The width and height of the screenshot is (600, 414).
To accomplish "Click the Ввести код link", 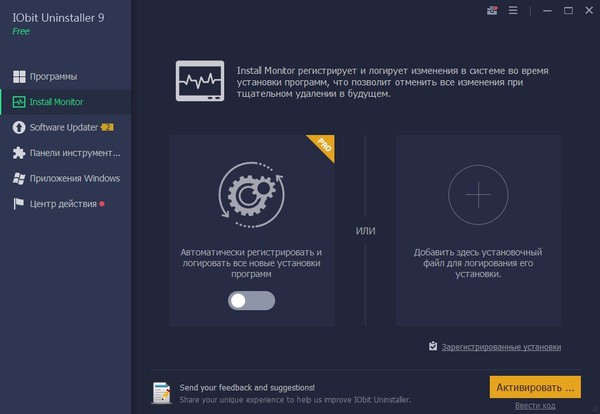I will tap(535, 406).
